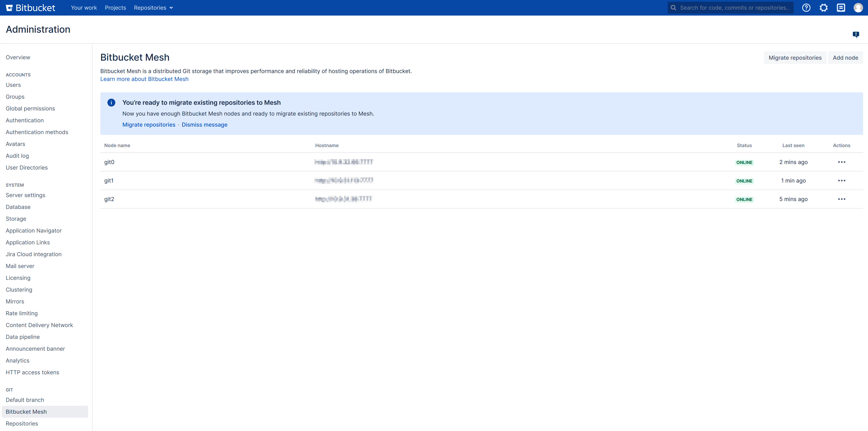Click the Add node button
The width and height of the screenshot is (868, 431).
[845, 57]
